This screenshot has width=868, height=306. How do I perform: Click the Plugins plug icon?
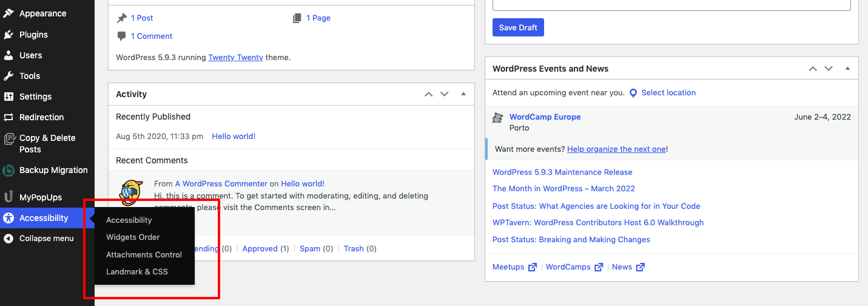coord(8,35)
